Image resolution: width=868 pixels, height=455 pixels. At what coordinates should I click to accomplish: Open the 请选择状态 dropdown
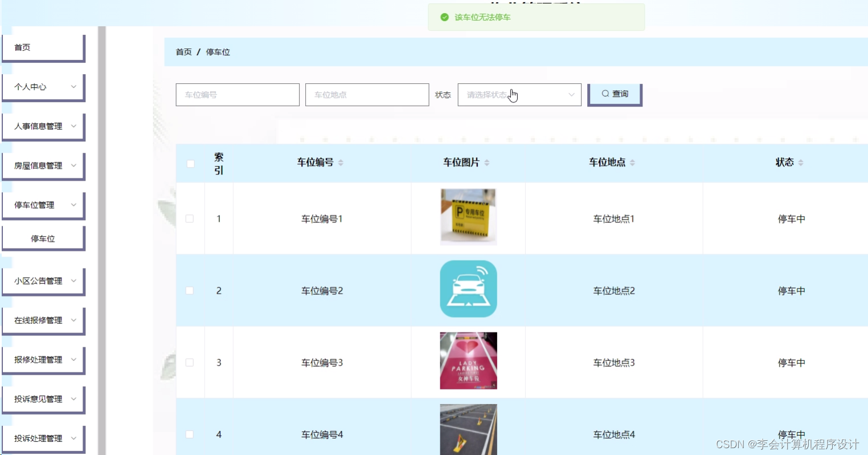518,94
